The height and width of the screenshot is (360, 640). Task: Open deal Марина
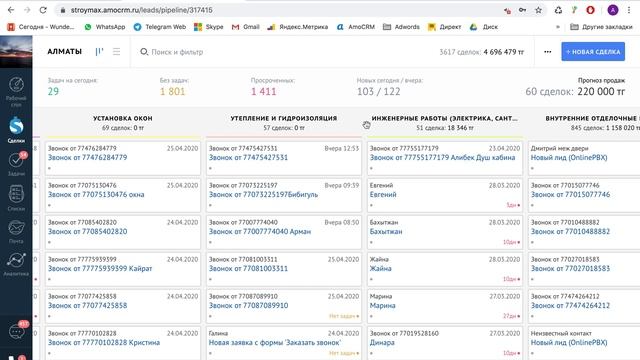click(382, 306)
